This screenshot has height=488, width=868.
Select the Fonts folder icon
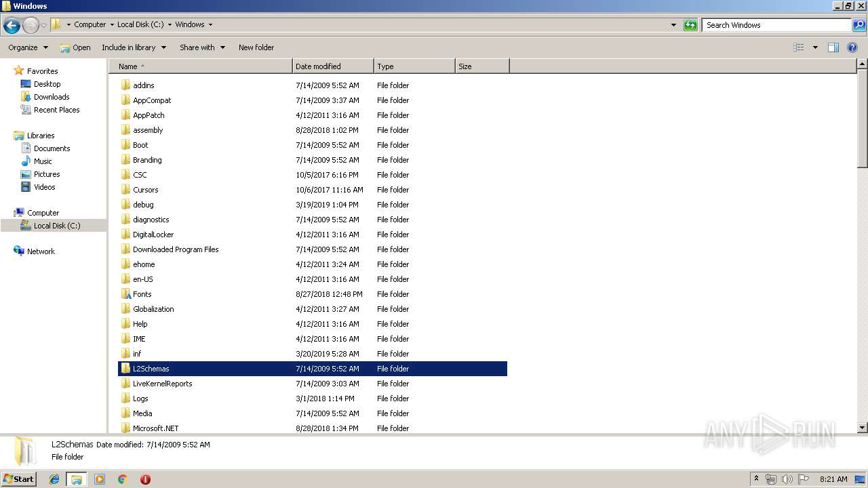point(125,294)
